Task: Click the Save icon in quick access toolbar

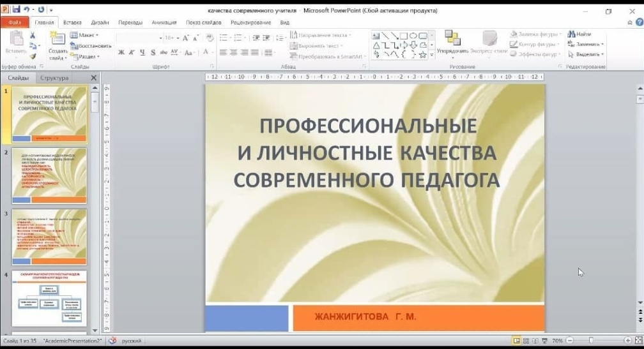Action: click(x=16, y=10)
